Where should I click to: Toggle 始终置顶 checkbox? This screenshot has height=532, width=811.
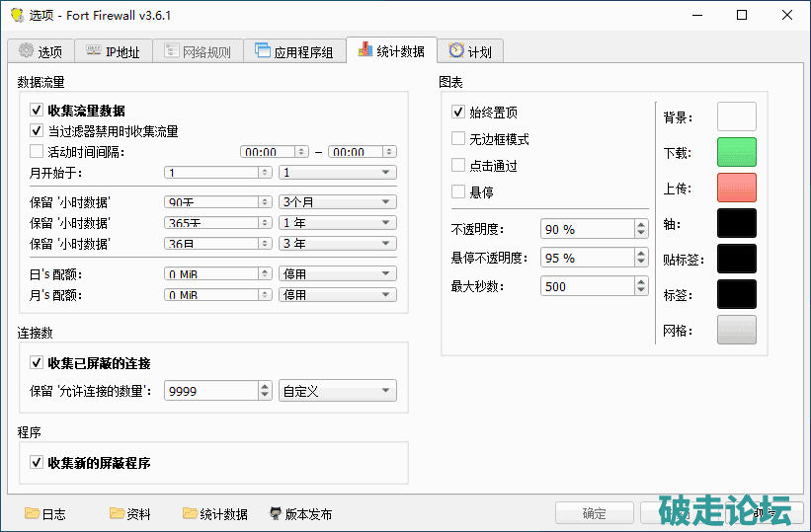(x=458, y=113)
